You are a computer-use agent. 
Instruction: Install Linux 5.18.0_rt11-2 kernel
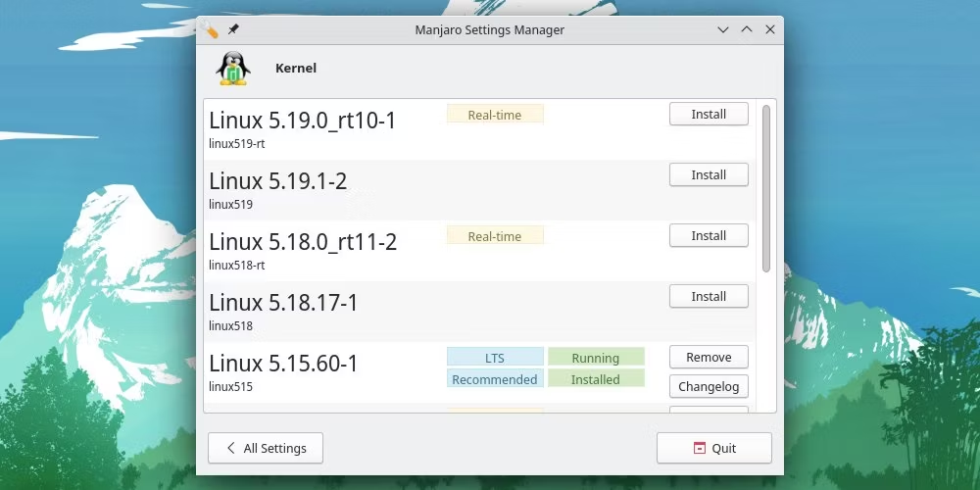click(709, 235)
